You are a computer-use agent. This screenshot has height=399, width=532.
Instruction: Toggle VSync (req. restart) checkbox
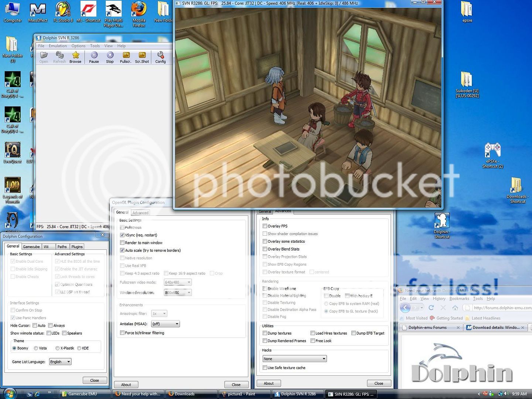pyautogui.click(x=122, y=235)
